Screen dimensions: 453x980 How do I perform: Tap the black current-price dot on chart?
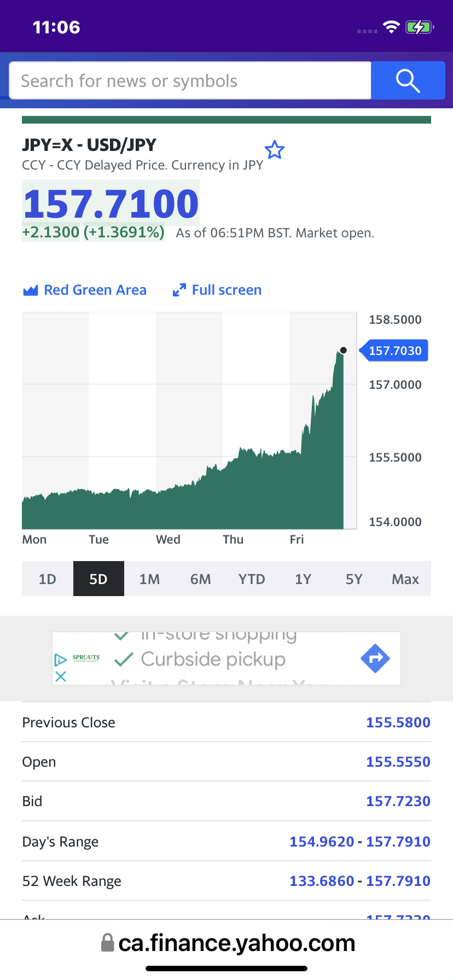click(343, 350)
